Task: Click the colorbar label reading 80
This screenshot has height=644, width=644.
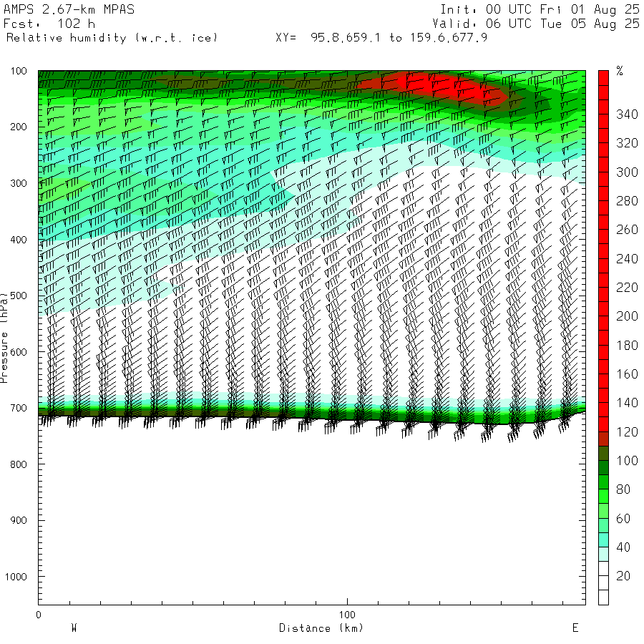Action: pyautogui.click(x=623, y=489)
